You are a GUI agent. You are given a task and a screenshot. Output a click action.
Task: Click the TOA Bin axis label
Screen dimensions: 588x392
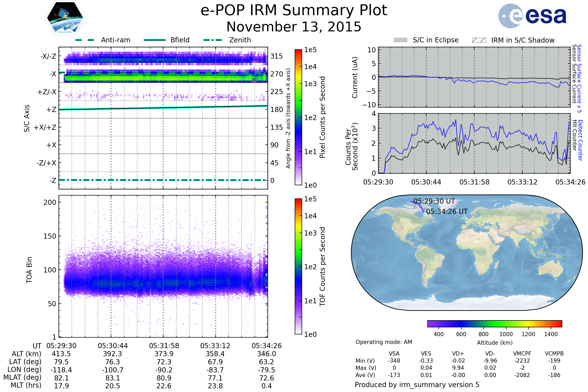29,270
